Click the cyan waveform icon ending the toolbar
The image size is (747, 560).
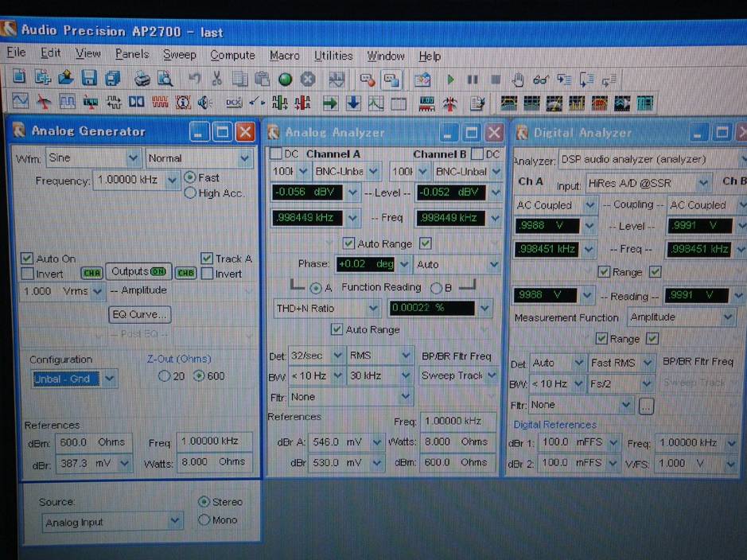pos(645,103)
